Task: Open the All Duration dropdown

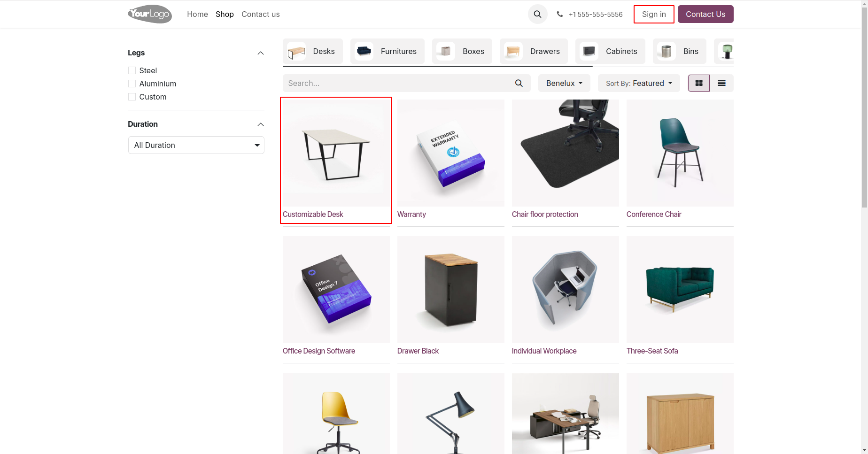Action: pyautogui.click(x=196, y=145)
